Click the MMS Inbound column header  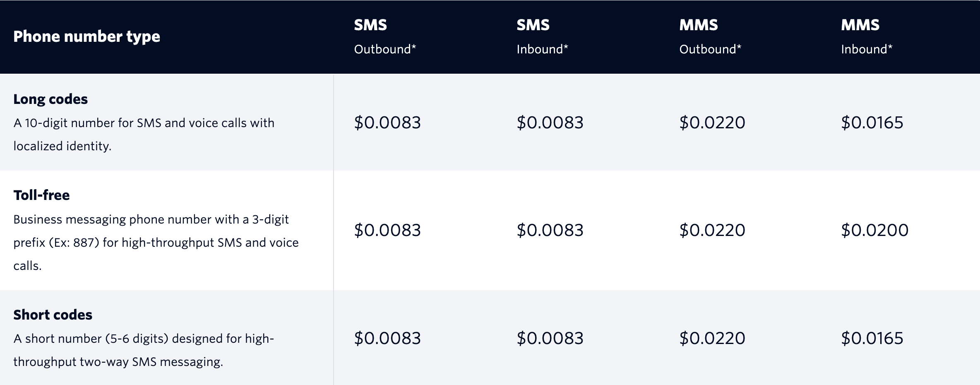pos(867,36)
